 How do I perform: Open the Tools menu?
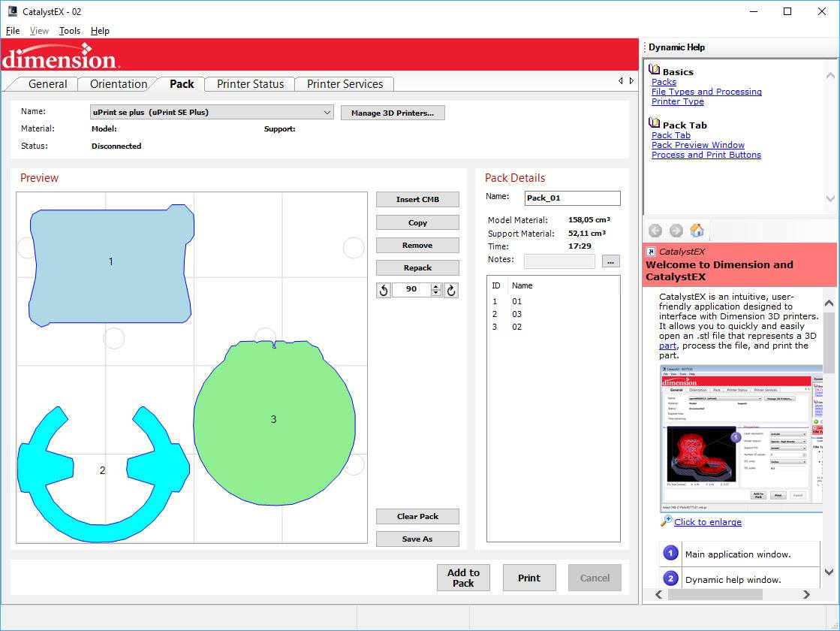(70, 31)
